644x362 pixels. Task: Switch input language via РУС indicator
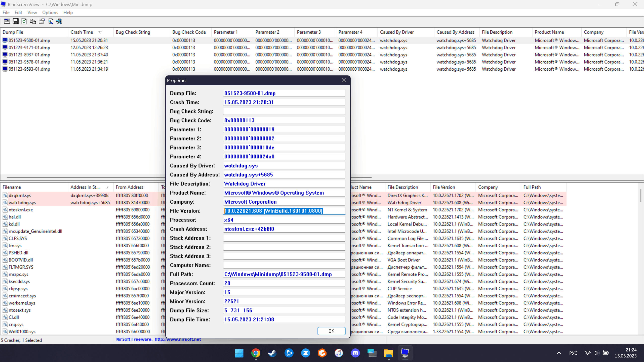(573, 353)
